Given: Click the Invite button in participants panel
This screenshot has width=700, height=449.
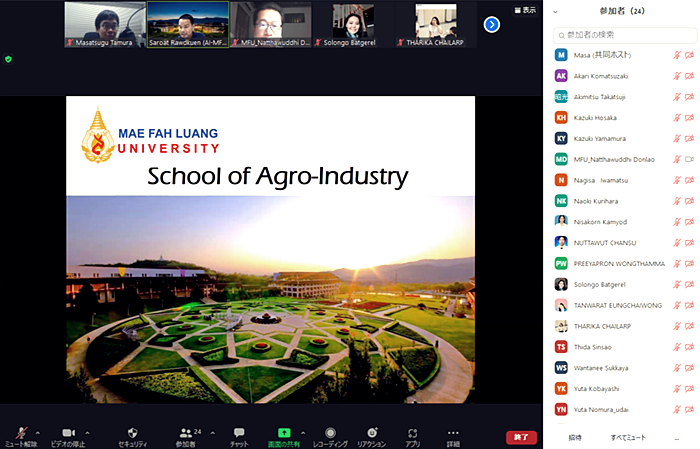Looking at the screenshot, I should (x=575, y=437).
